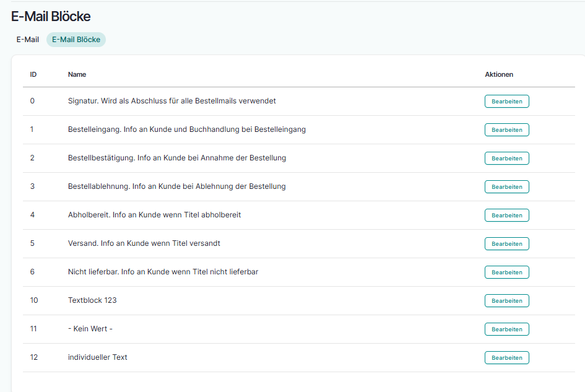Click the Name column header
585x392 pixels.
[x=77, y=74]
